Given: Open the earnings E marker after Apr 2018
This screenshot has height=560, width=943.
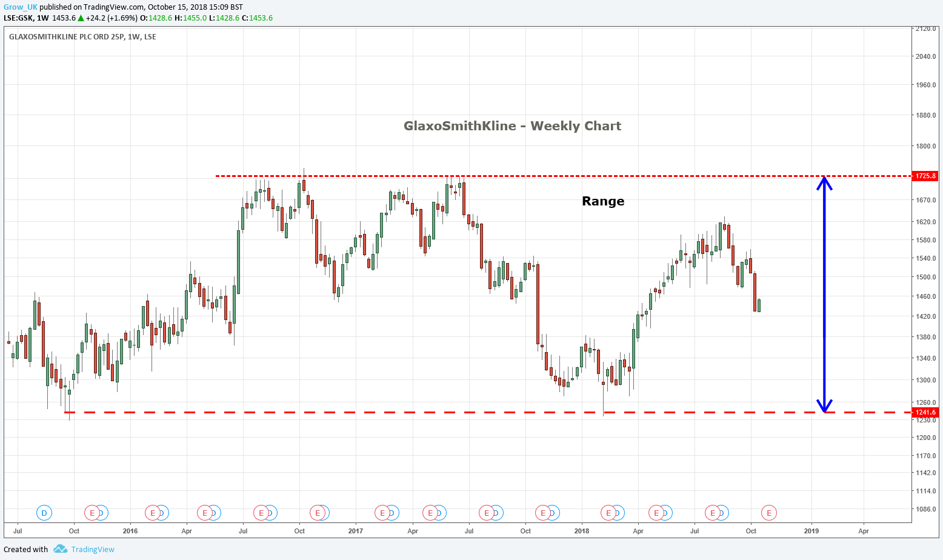Looking at the screenshot, I should (656, 513).
